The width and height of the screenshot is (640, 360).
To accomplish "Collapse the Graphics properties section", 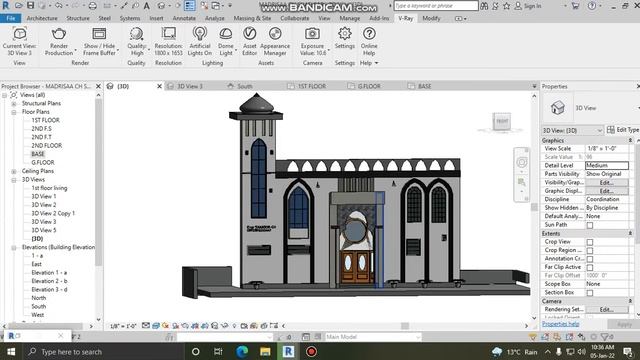I will point(630,140).
